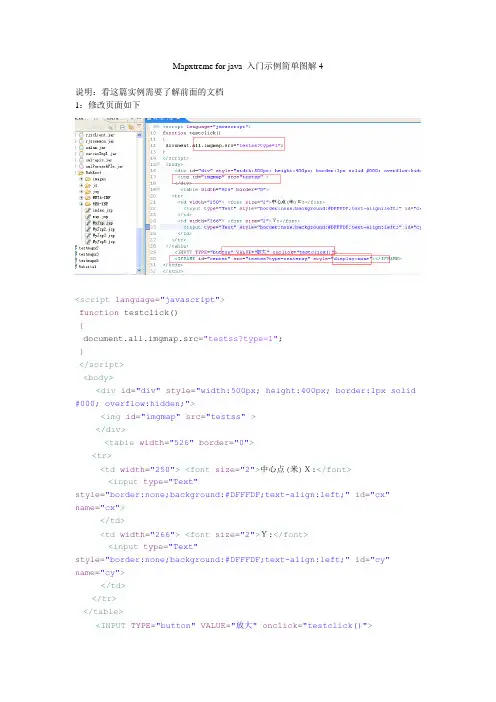Click the '</script>' line in page listing
Screen dimensions: 496x702
coord(102,364)
